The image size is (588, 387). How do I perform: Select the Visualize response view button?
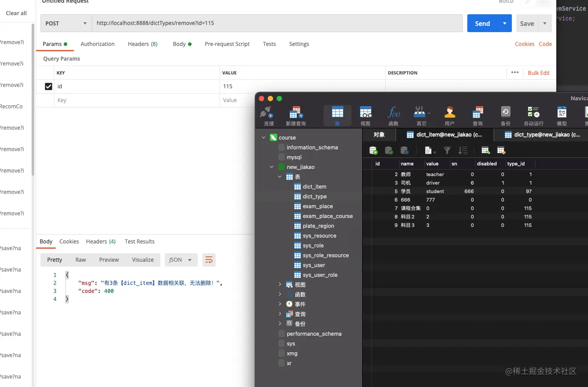(x=143, y=260)
